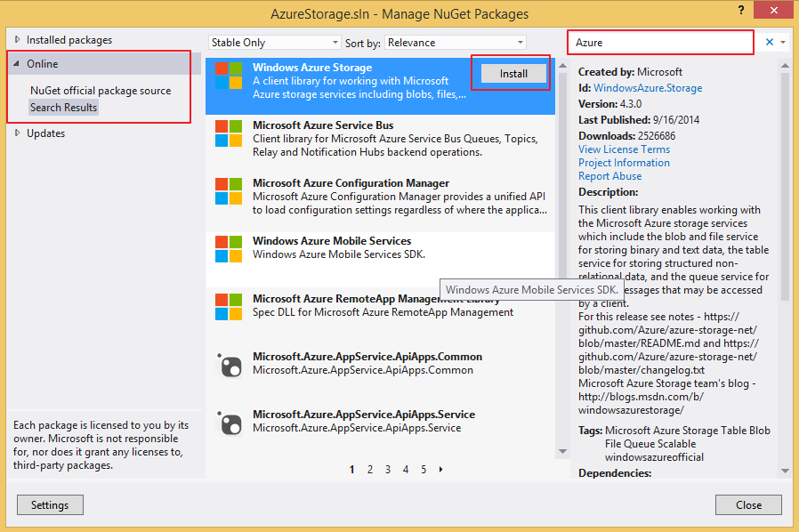
Task: Click the Windows Azure Mobile Services logo
Action: click(229, 249)
